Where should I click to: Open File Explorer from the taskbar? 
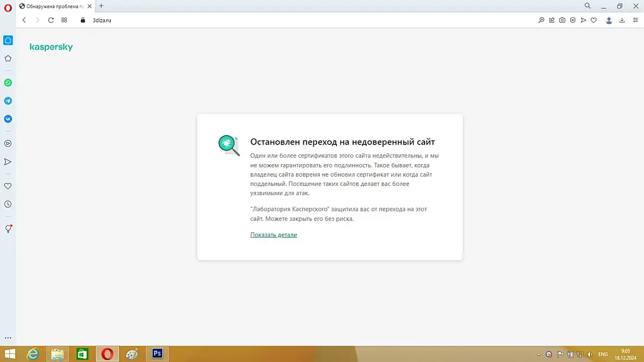57,354
